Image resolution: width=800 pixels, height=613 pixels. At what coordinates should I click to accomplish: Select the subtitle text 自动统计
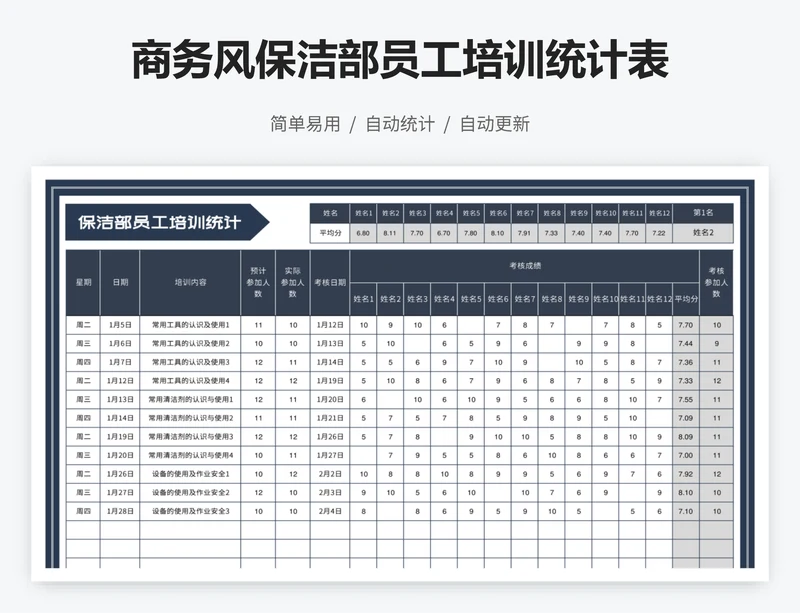click(x=400, y=124)
